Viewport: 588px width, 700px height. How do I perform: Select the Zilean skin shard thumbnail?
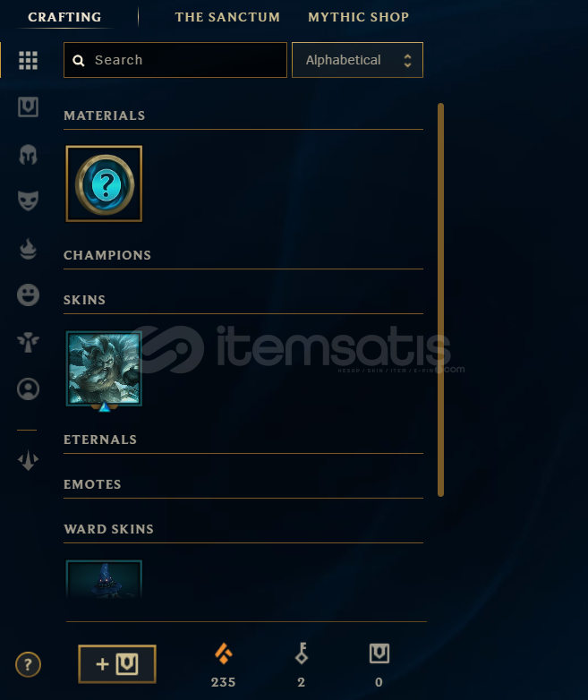(104, 369)
